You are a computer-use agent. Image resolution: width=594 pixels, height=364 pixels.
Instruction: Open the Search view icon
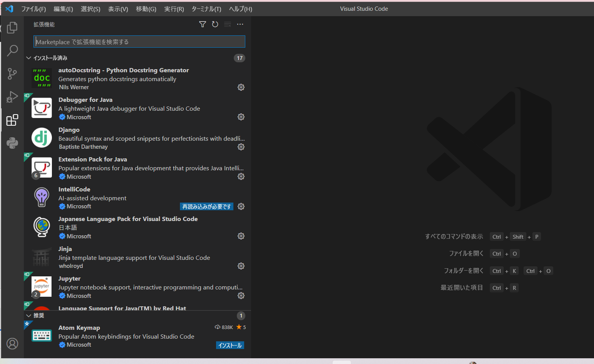click(12, 50)
